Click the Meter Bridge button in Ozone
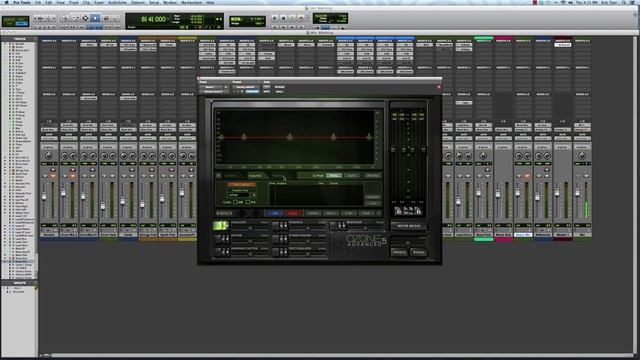Viewport: 640px width, 360px height. (409, 226)
